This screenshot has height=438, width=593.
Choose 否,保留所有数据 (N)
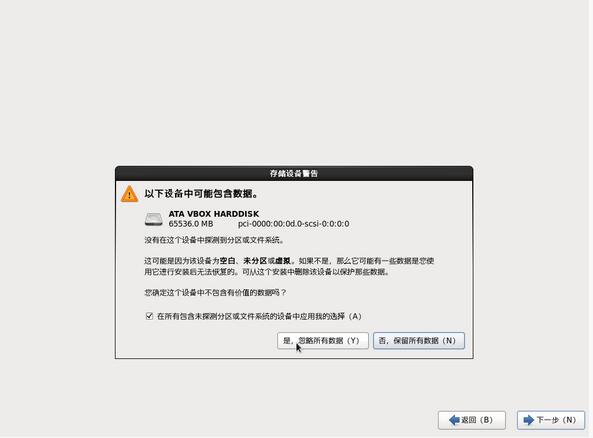tap(419, 341)
